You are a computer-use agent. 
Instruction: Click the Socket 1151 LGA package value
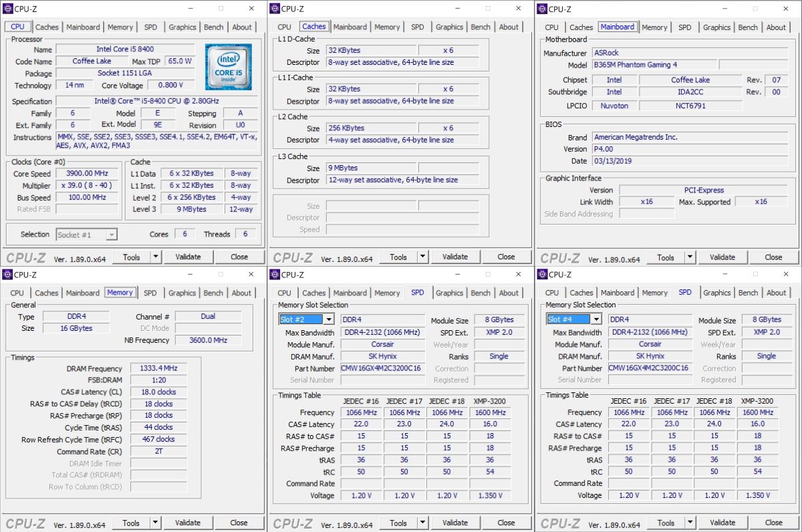(x=125, y=74)
